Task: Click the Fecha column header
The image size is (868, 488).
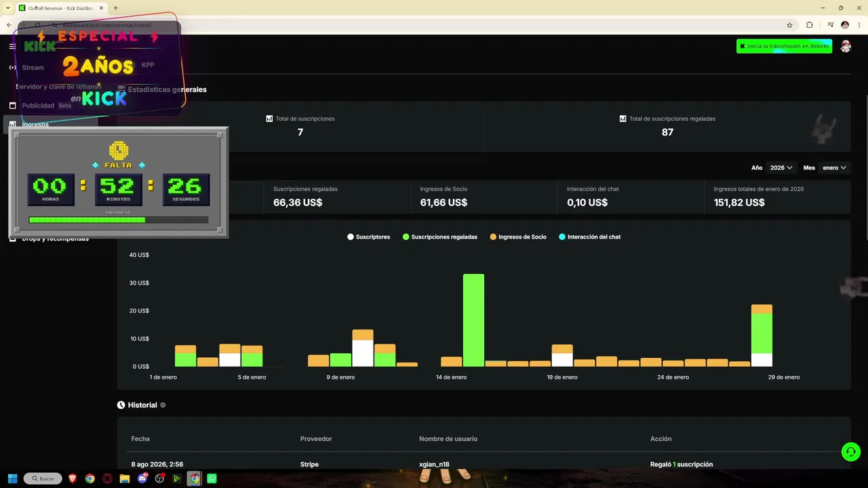Action: (x=140, y=439)
